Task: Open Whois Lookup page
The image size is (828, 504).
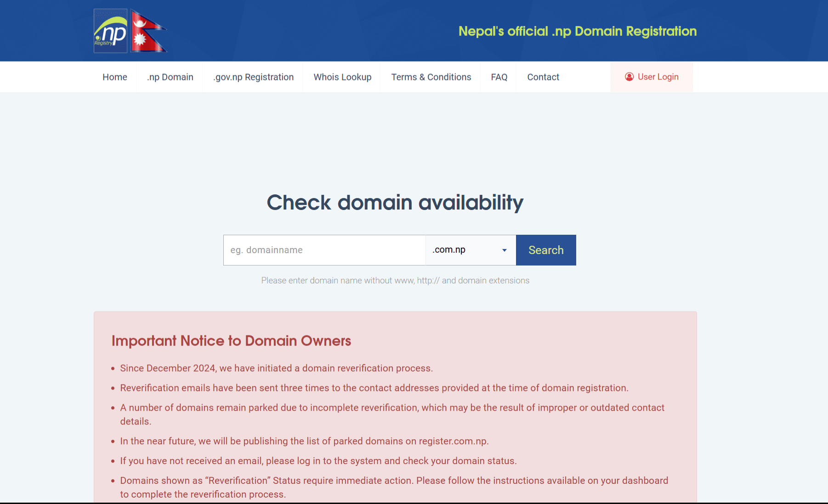Action: click(342, 77)
